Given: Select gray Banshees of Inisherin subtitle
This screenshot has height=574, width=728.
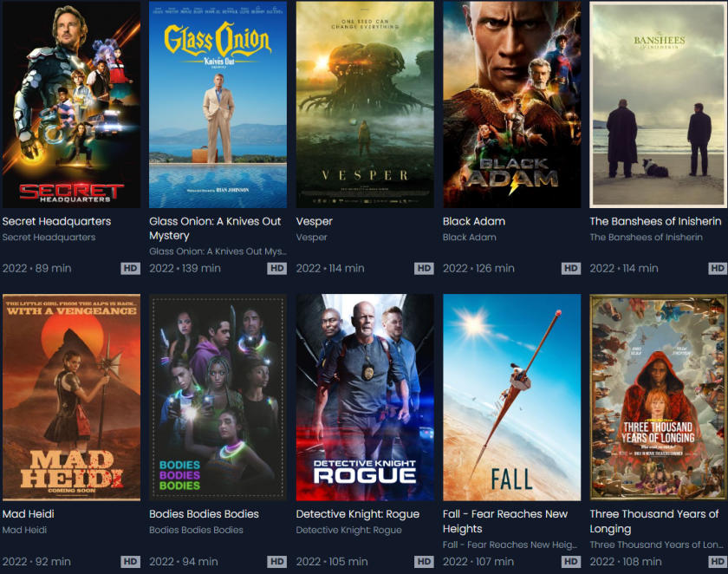Looking at the screenshot, I should [x=646, y=238].
